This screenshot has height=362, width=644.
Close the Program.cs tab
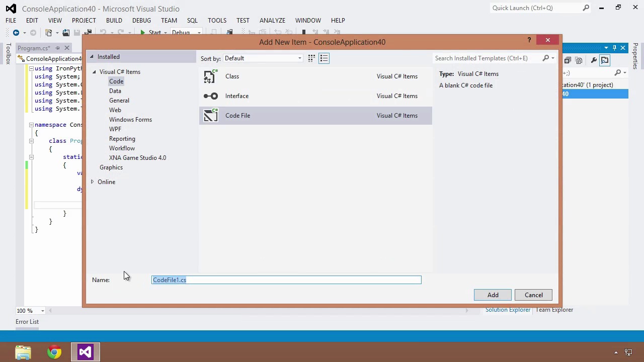[x=67, y=48]
